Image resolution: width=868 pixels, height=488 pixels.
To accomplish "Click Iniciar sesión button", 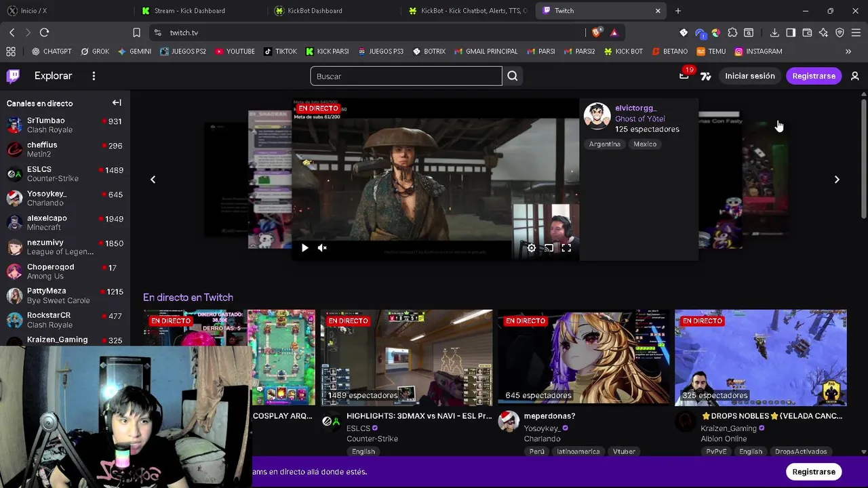I will coord(750,76).
